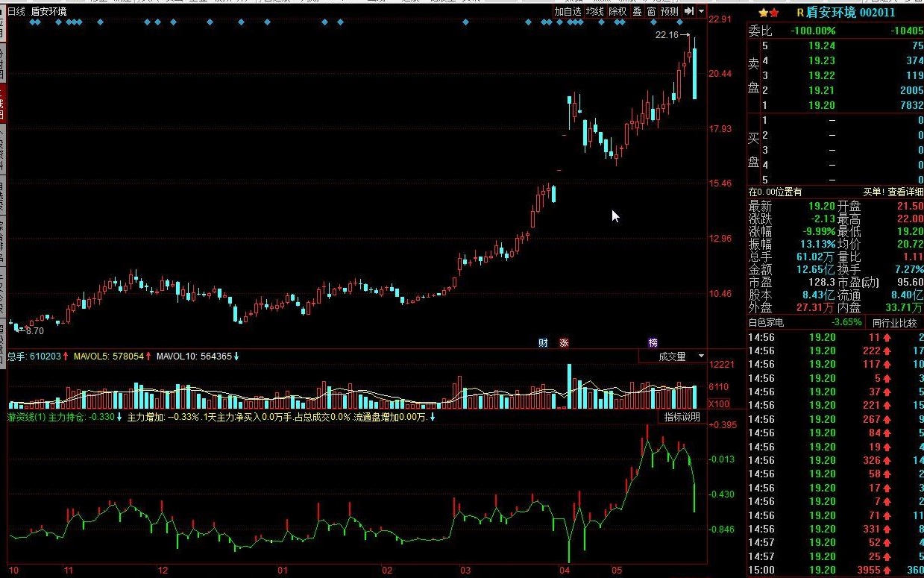Click the arrow after 主力持仓 value

coord(119,417)
